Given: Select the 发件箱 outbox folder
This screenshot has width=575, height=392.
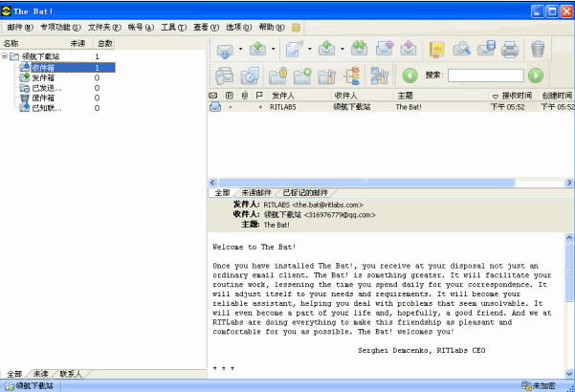Looking at the screenshot, I should tap(43, 77).
